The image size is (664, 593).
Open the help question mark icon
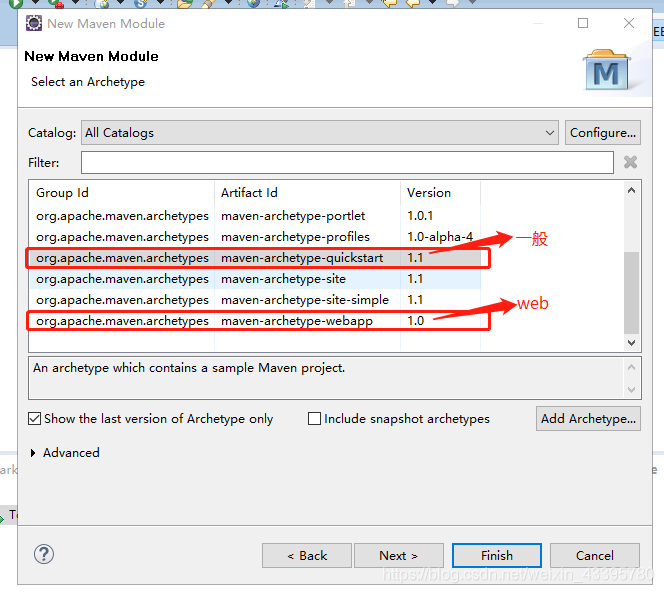click(44, 554)
